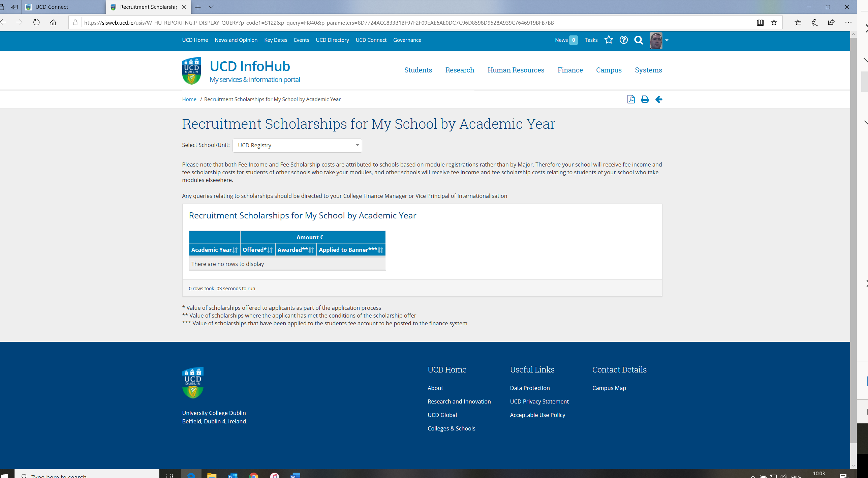Open Colleges & Schools footer link
This screenshot has height=478, width=868.
[x=451, y=428]
